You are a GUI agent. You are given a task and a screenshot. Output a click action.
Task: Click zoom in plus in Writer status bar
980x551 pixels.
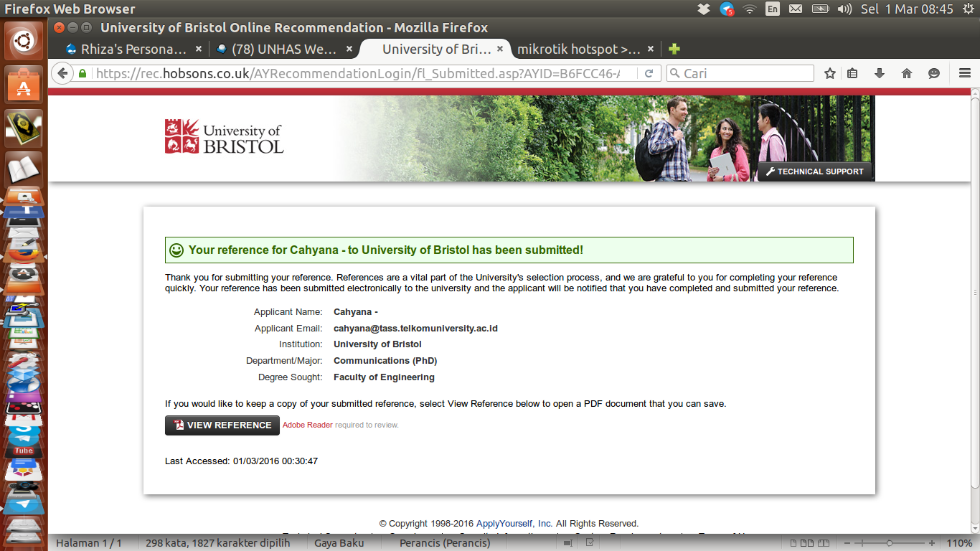[x=932, y=543]
